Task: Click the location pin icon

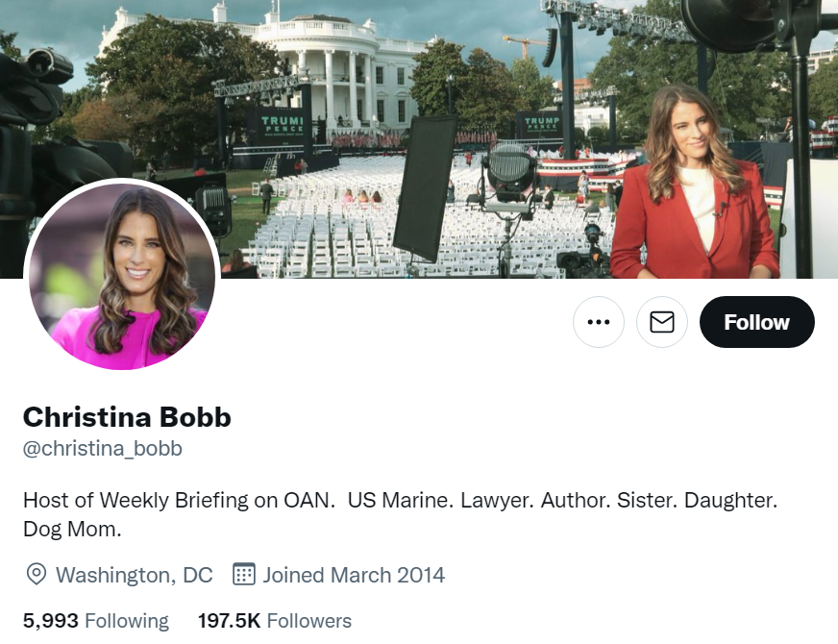Action: click(37, 575)
